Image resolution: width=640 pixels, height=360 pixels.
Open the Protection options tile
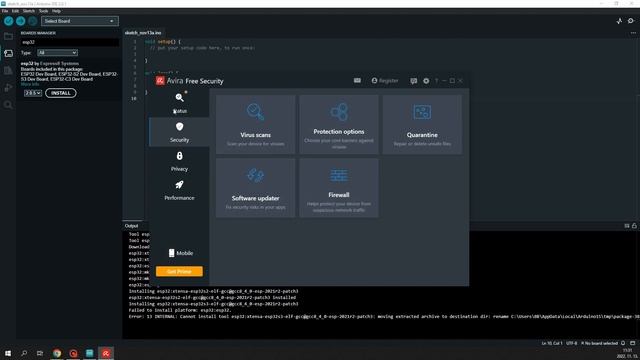click(x=339, y=124)
